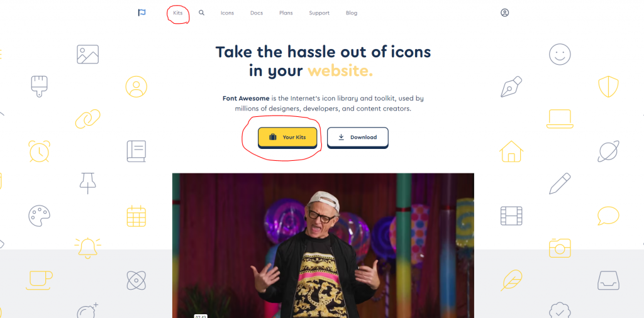
Task: Go to the Icons page
Action: pyautogui.click(x=227, y=13)
